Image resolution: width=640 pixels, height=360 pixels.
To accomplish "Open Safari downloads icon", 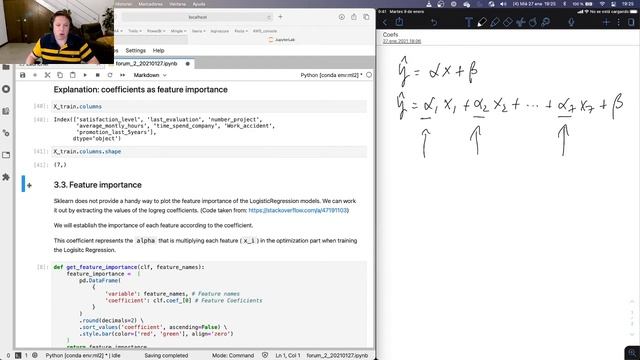I will (x=342, y=17).
